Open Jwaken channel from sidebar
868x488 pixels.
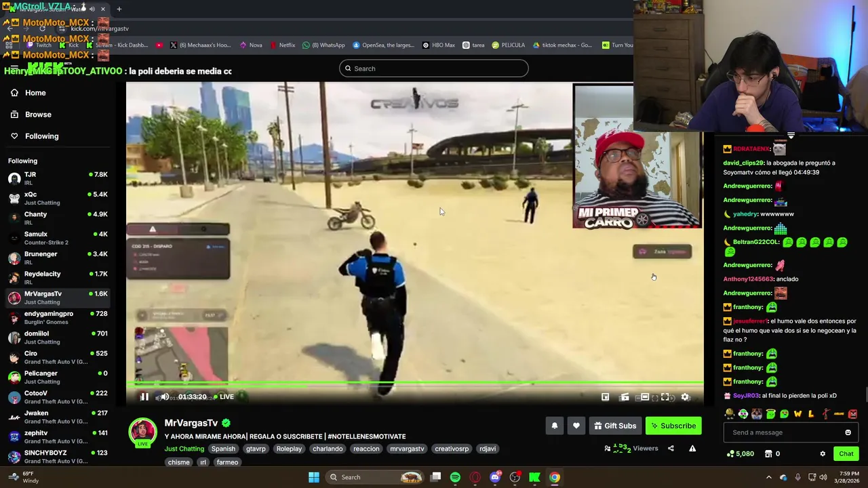(x=58, y=417)
